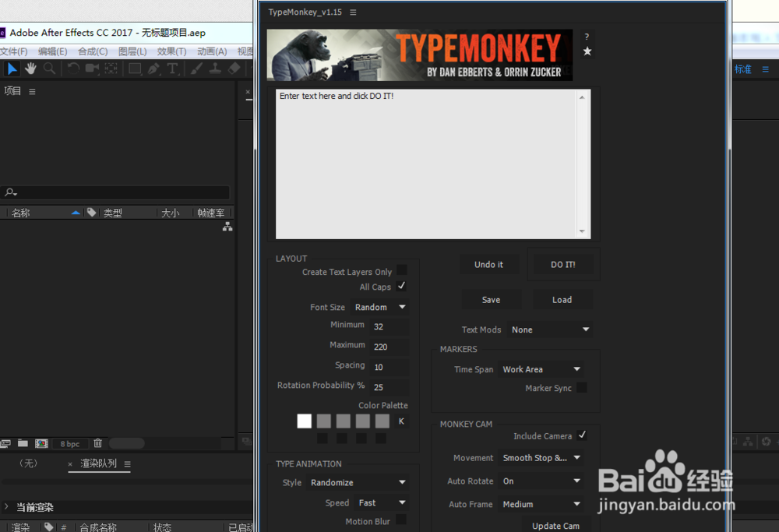Screen dimensions: 779x532
Task: Select the white color palette swatch
Action: (304, 421)
